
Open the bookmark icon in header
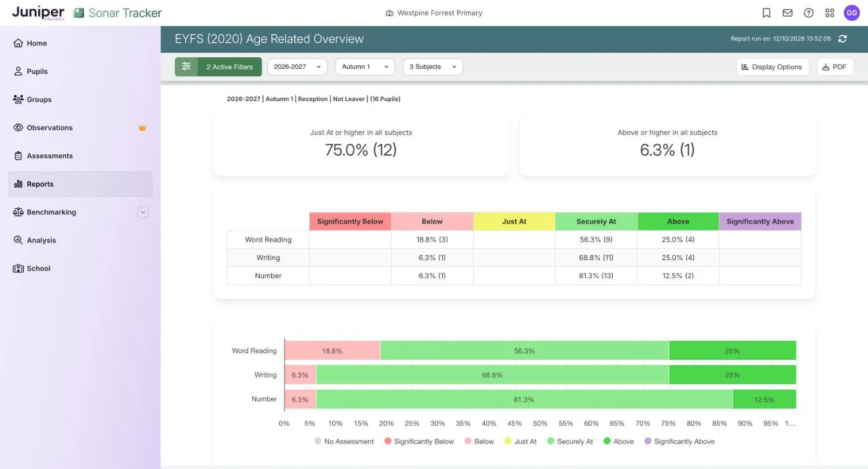(x=766, y=13)
